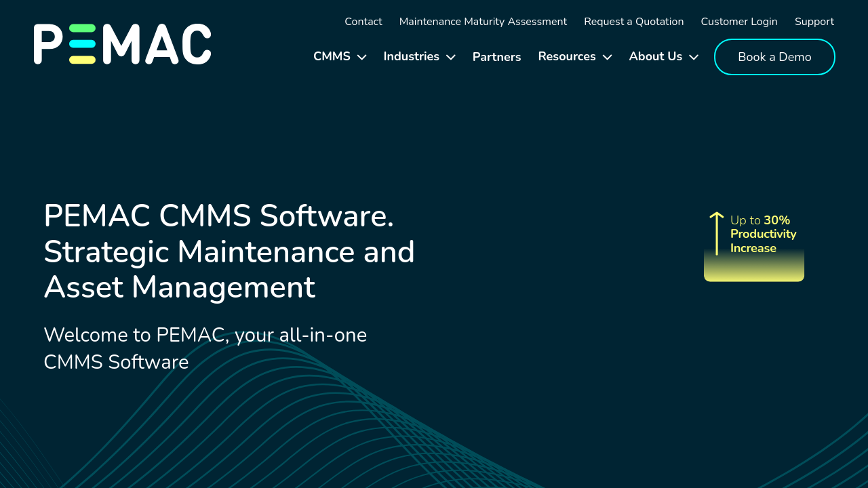868x488 pixels.
Task: Click the CMMS menu text label
Action: (332, 56)
